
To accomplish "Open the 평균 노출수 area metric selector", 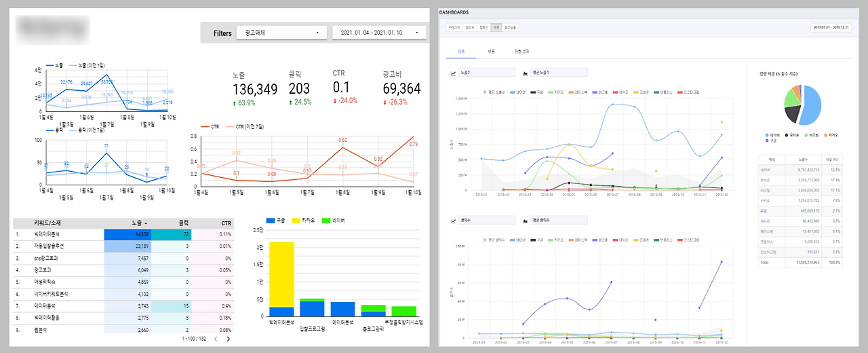I will (559, 72).
